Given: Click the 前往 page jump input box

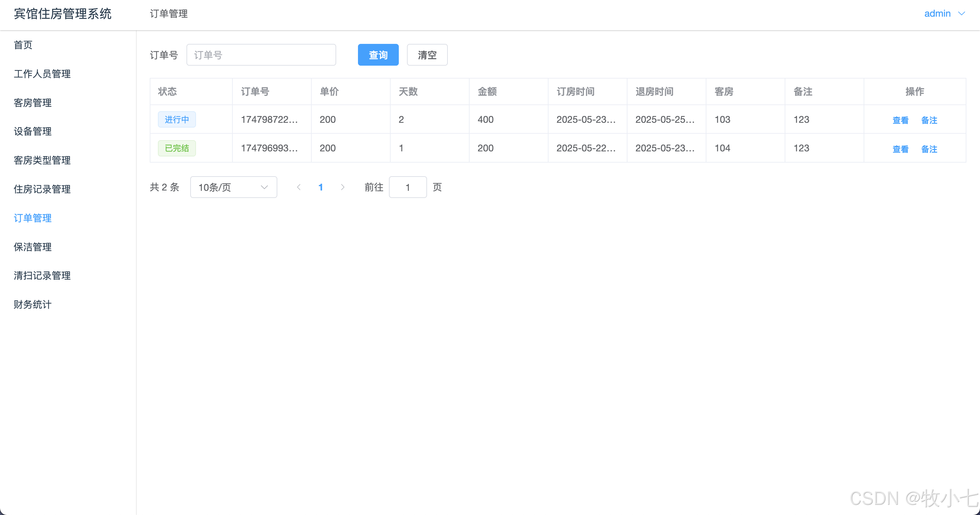Looking at the screenshot, I should click(x=407, y=187).
